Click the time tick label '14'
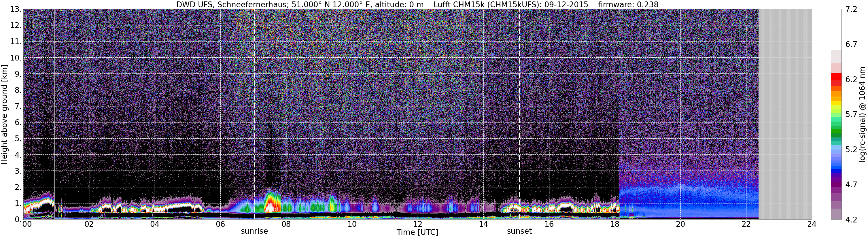 coord(483,224)
